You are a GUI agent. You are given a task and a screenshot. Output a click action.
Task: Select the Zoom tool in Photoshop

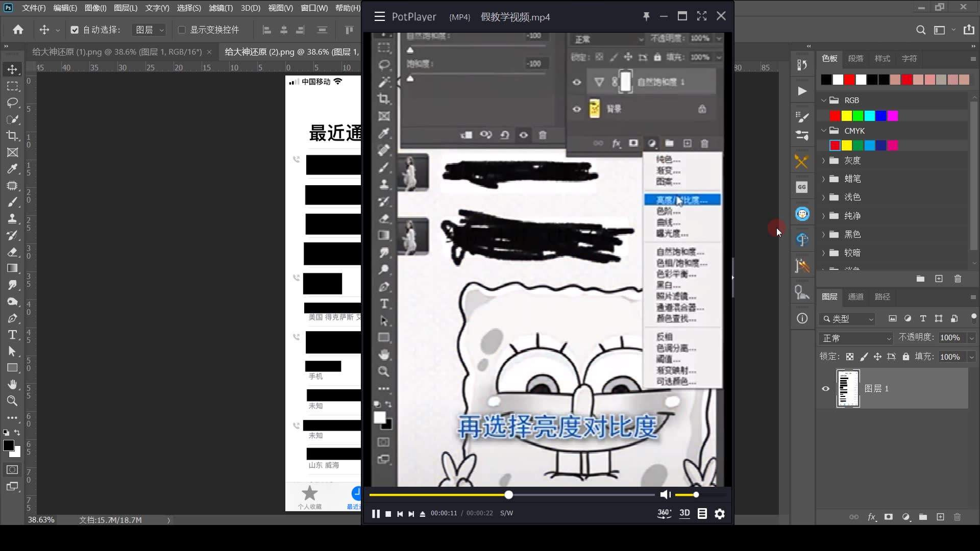pos(12,401)
